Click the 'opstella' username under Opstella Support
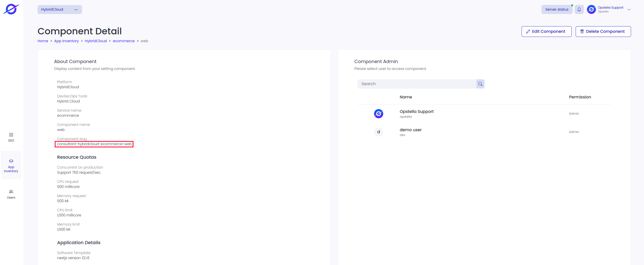The width and height of the screenshot is (644, 265). click(406, 117)
